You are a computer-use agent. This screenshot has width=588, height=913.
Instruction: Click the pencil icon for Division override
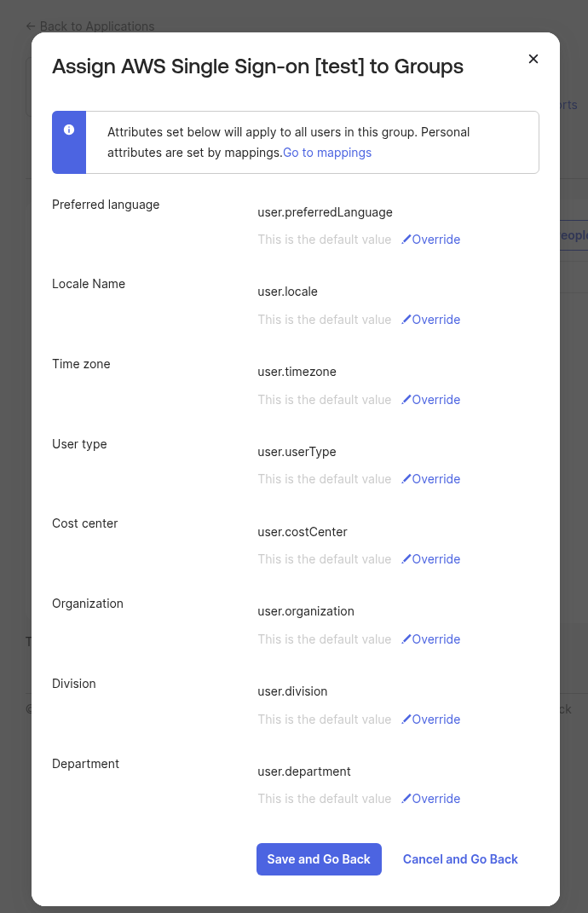click(406, 719)
